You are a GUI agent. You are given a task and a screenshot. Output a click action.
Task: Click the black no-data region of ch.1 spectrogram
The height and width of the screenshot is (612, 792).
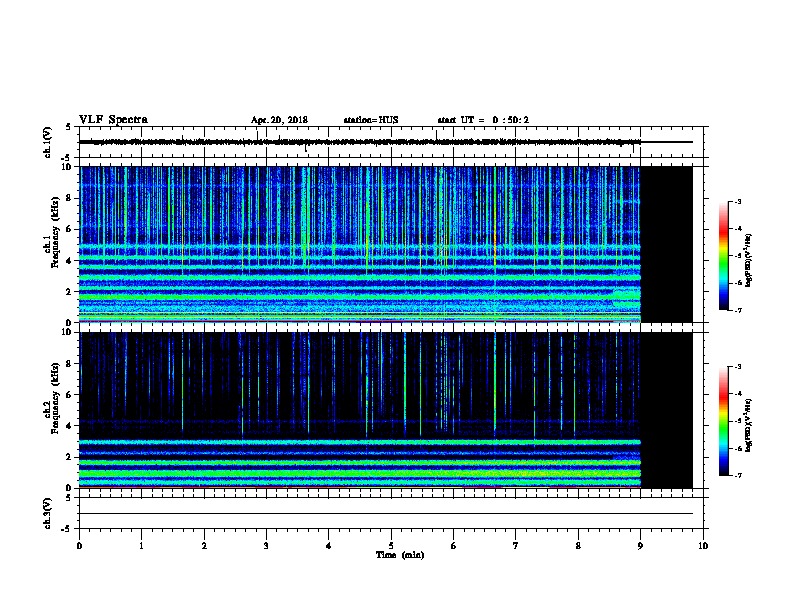pyautogui.click(x=667, y=244)
